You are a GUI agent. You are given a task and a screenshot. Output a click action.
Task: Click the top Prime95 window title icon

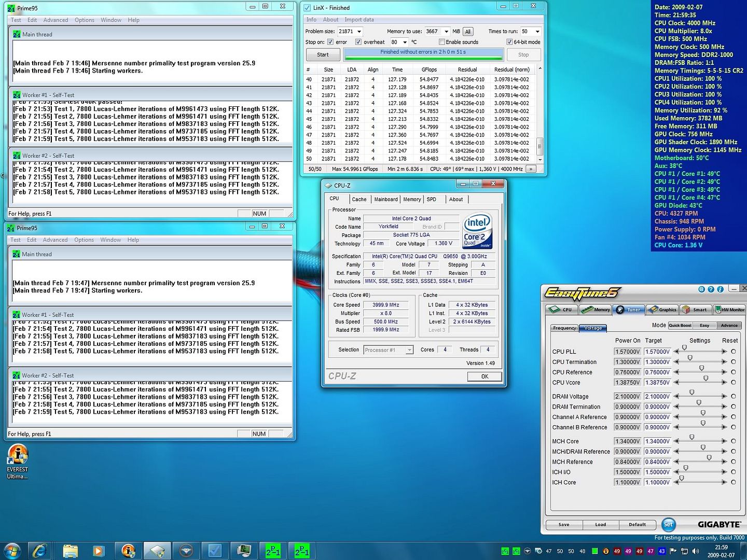11,8
